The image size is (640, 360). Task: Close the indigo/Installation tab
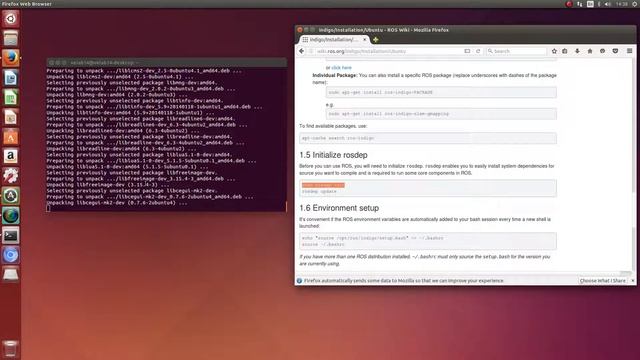tap(364, 40)
